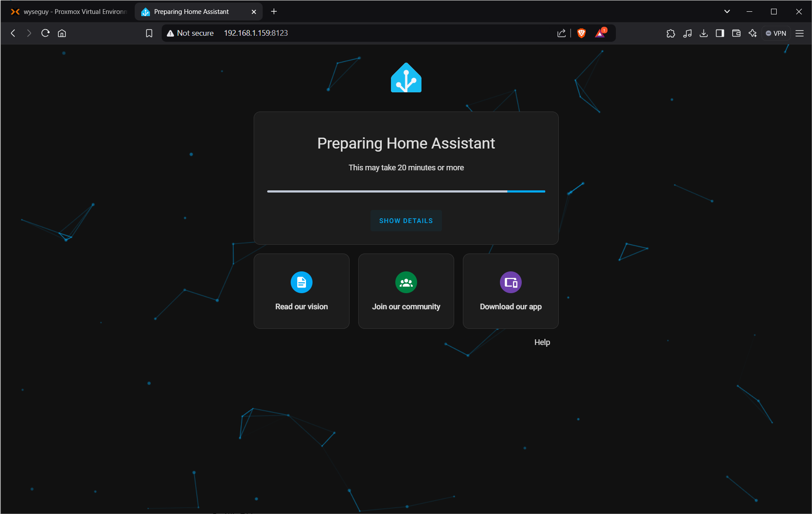
Task: Click the green community people icon
Action: tap(406, 282)
